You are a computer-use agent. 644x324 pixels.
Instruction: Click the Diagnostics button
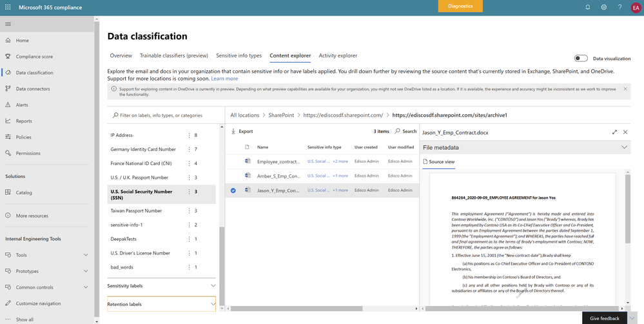click(x=460, y=6)
